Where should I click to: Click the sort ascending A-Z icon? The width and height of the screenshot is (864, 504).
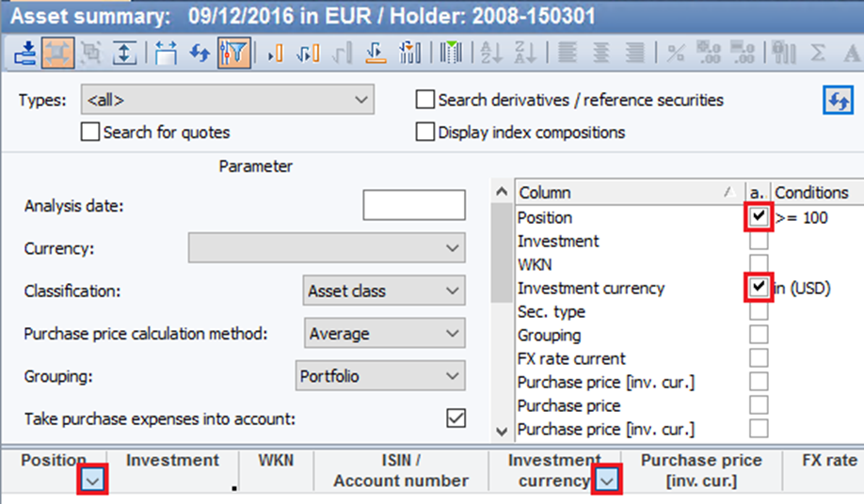(x=490, y=54)
